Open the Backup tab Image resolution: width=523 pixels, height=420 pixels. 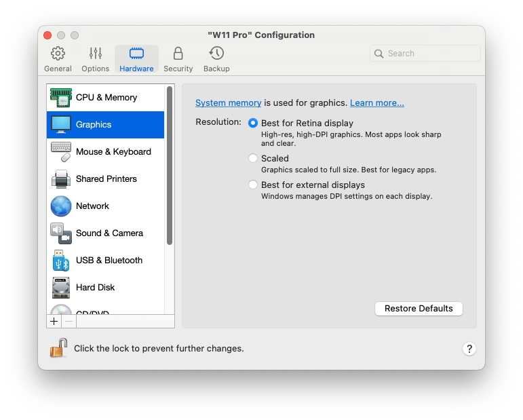coord(216,59)
